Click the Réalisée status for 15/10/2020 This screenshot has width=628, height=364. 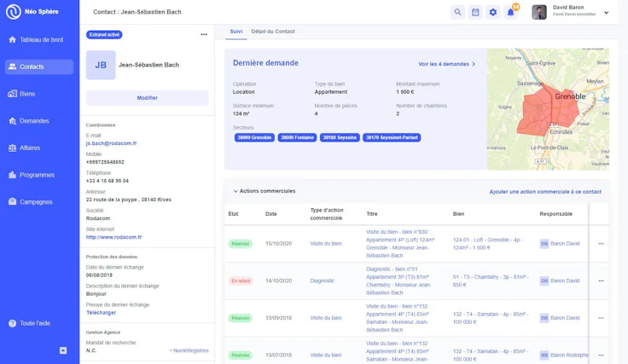(x=241, y=244)
